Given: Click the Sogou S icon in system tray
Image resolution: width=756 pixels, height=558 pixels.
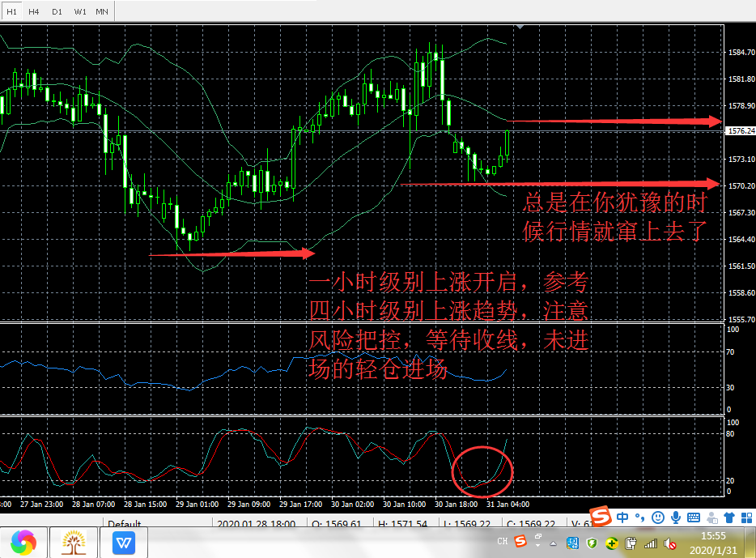Looking at the screenshot, I should pyautogui.click(x=520, y=541).
